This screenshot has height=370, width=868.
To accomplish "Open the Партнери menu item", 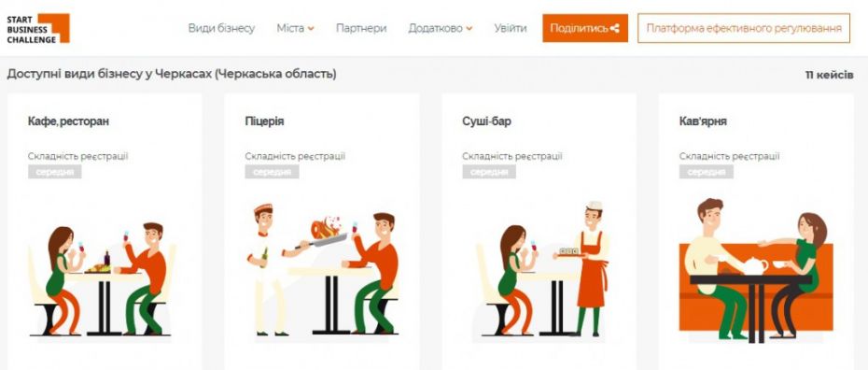I will 361,28.
